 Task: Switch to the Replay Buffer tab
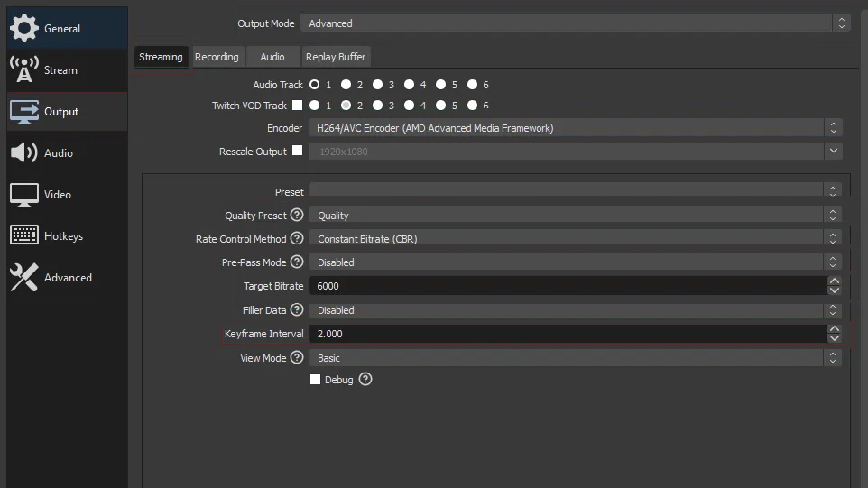[336, 57]
